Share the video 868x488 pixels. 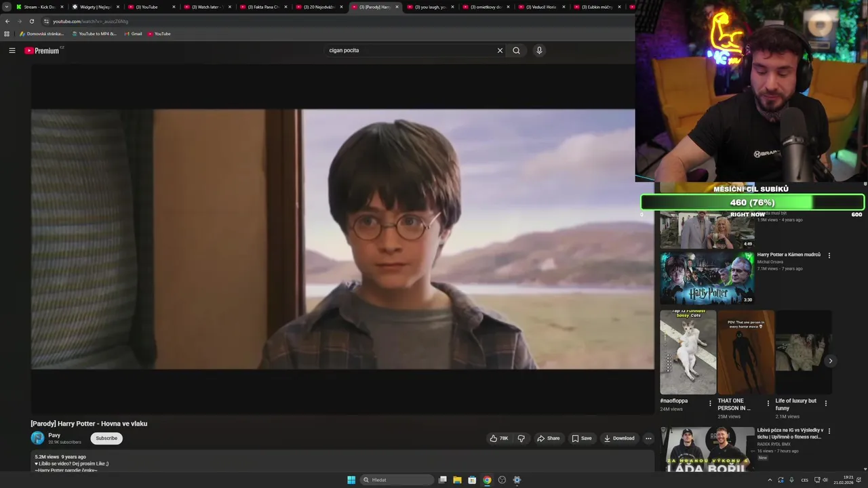point(548,439)
